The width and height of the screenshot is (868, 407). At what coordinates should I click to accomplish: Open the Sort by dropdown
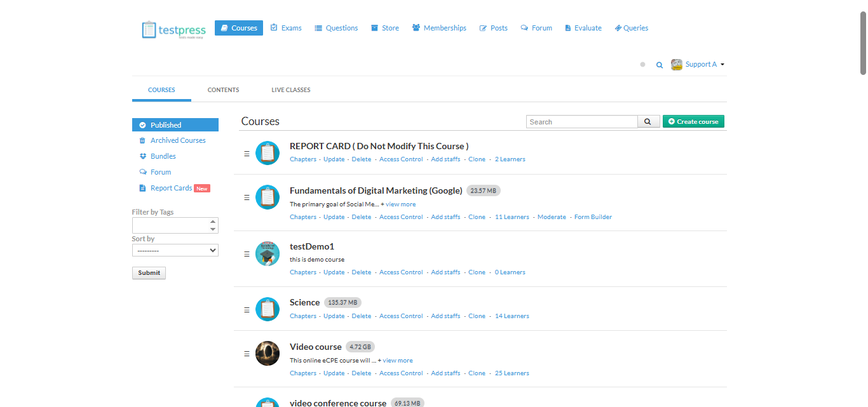pos(175,250)
